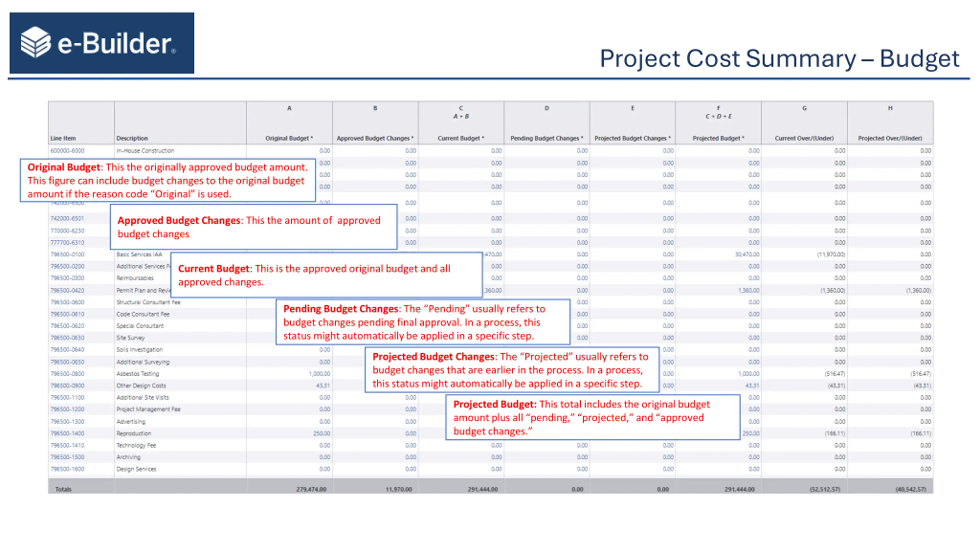Click the 30,470.00 Projected Budget value
The width and height of the screenshot is (980, 551).
point(747,254)
